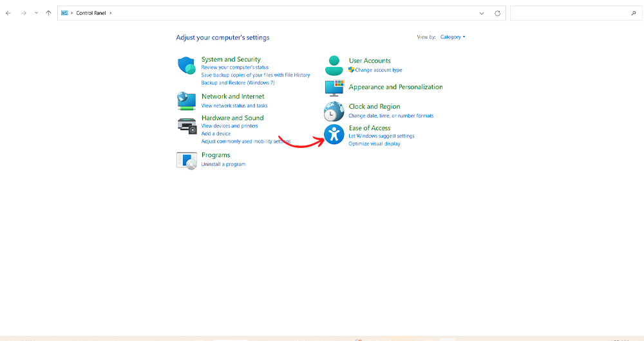Open the address bar history dropdown

[x=482, y=14]
